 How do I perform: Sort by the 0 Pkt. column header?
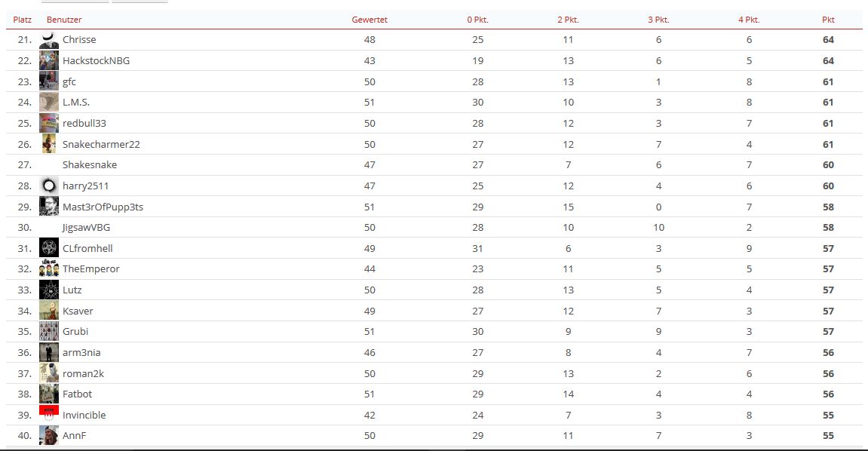tap(477, 20)
